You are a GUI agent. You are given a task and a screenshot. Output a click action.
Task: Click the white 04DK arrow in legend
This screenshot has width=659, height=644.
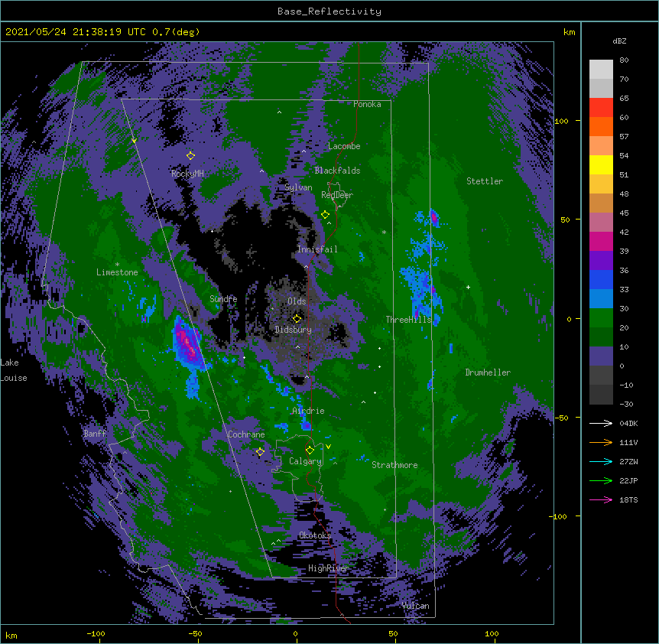(601, 423)
